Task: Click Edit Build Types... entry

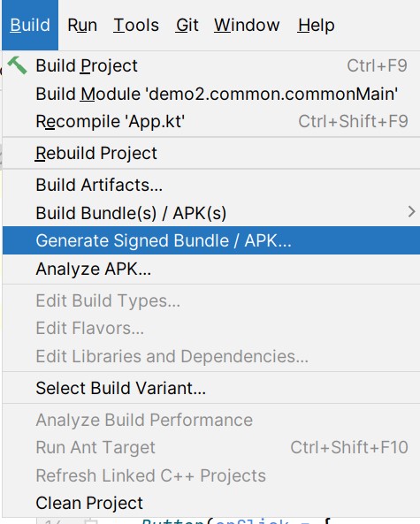Action: point(211,300)
